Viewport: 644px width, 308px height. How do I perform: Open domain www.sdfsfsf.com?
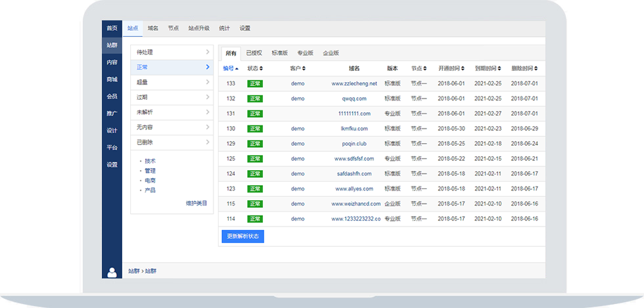[354, 158]
